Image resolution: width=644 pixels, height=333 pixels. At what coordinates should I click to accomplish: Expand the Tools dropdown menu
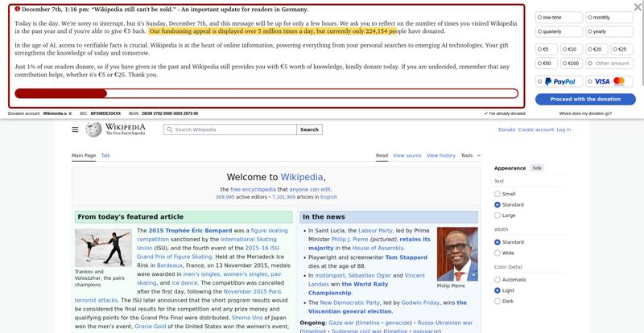point(470,155)
